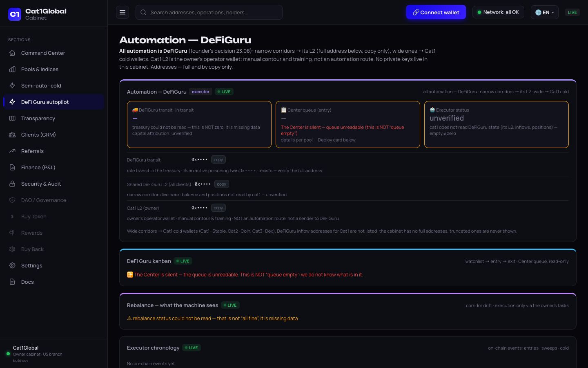
Task: Open Docs in the sidebar
Action: pyautogui.click(x=53, y=282)
